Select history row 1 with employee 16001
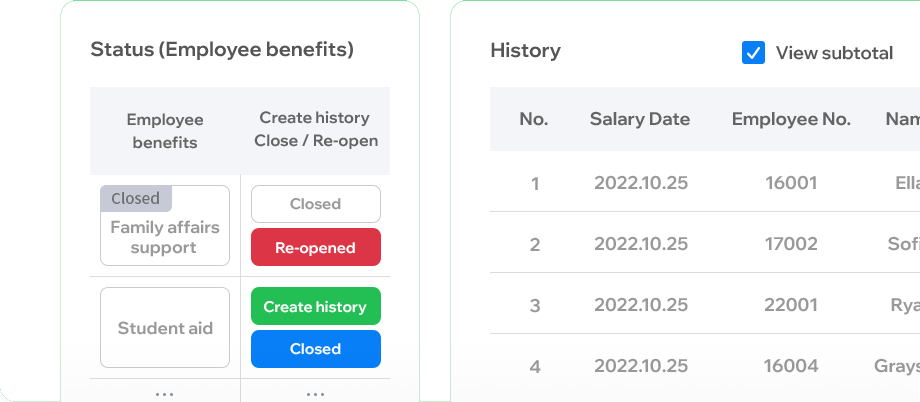The image size is (920, 402). point(705,183)
